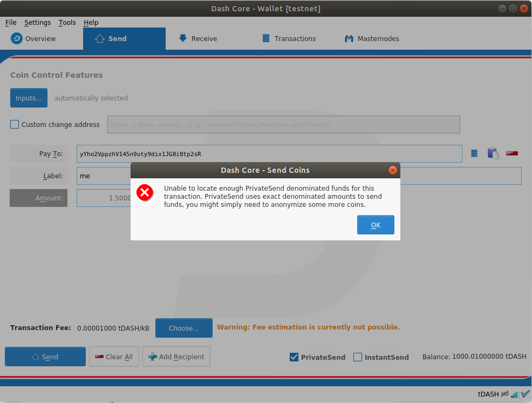Click OK in the Send Coins dialog

pyautogui.click(x=376, y=225)
